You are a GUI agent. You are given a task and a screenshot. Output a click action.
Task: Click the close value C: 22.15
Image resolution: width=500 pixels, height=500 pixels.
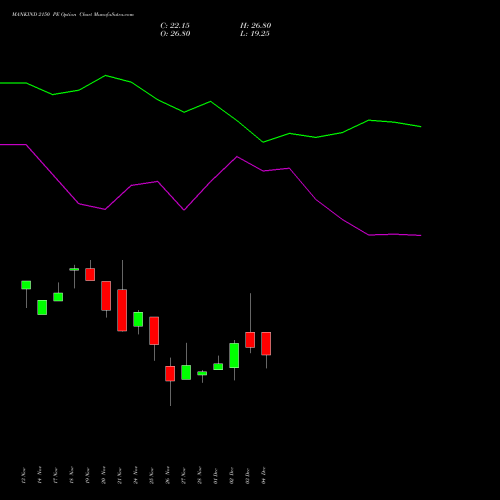[175, 26]
